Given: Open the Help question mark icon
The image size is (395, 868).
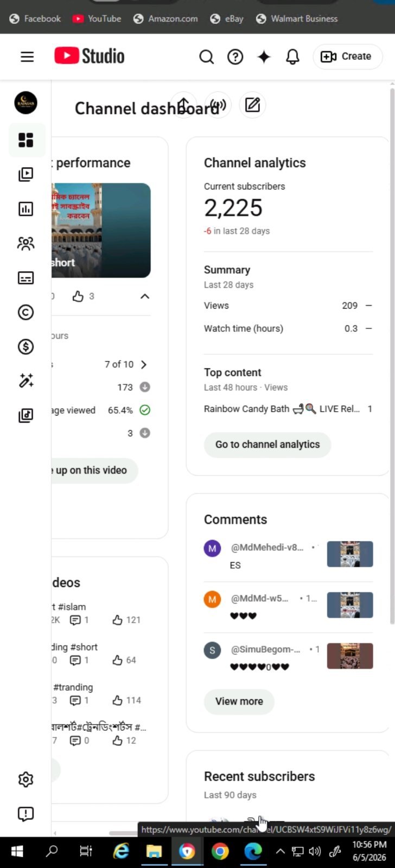Looking at the screenshot, I should coord(235,56).
